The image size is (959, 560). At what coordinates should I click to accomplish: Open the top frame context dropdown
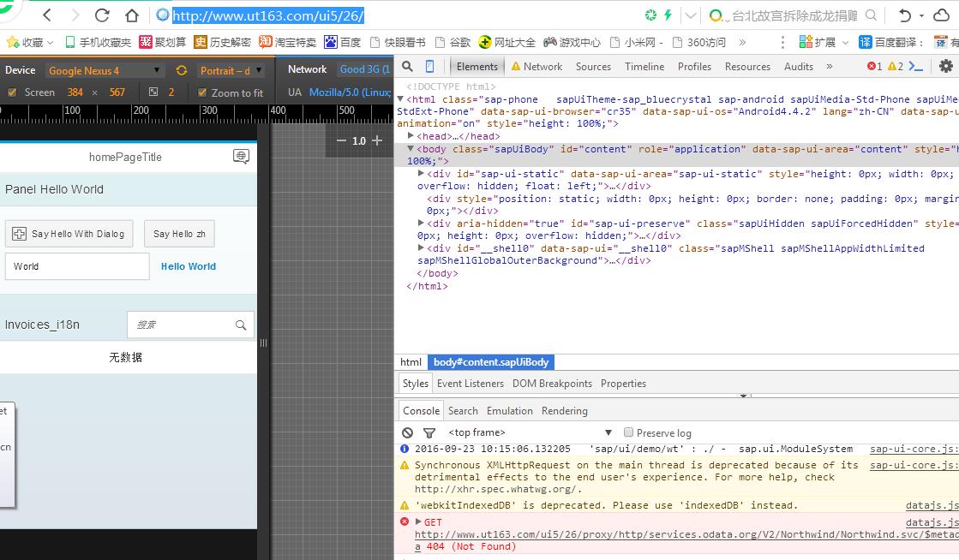tap(529, 432)
